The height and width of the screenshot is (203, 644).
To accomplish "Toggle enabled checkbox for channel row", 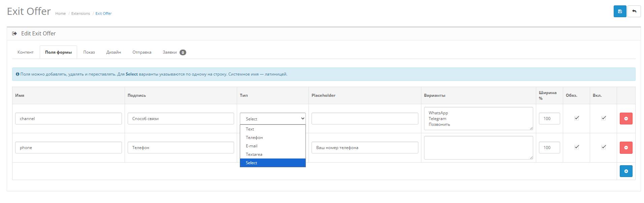I will point(604,118).
